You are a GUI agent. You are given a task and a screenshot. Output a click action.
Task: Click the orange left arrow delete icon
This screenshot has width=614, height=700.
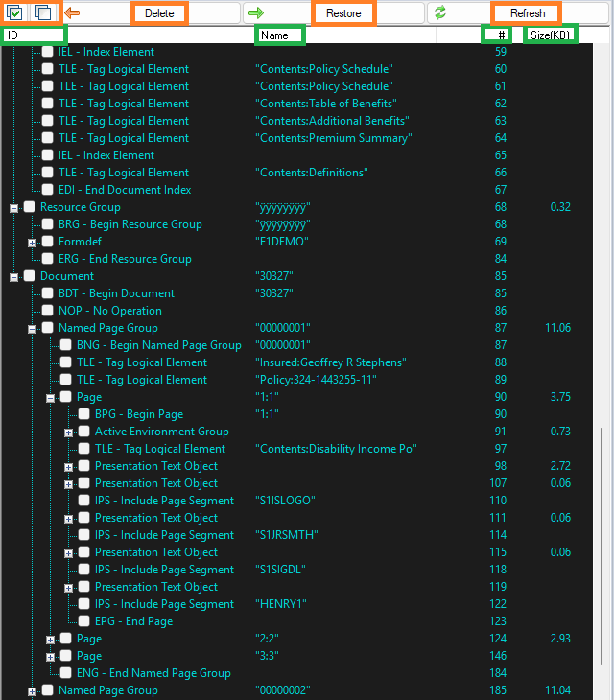72,12
